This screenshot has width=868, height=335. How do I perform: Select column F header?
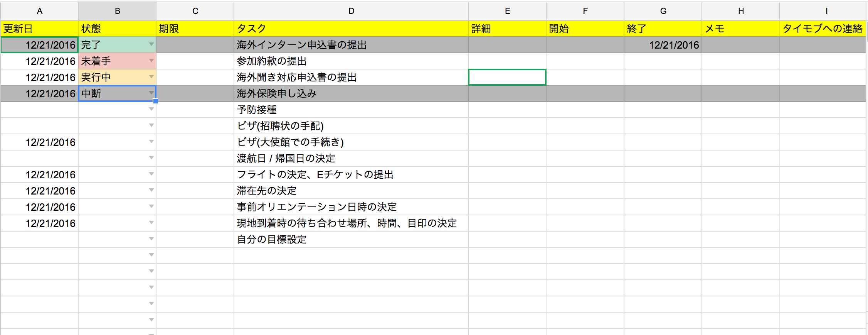point(585,11)
